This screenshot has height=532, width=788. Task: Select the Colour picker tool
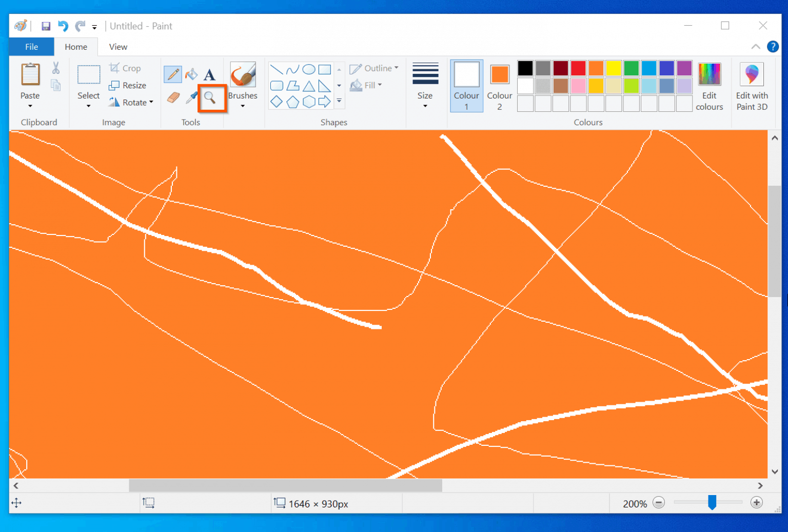pos(191,97)
